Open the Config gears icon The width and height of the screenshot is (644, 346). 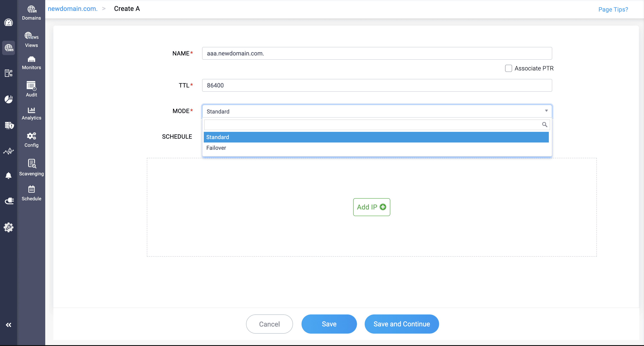[31, 136]
